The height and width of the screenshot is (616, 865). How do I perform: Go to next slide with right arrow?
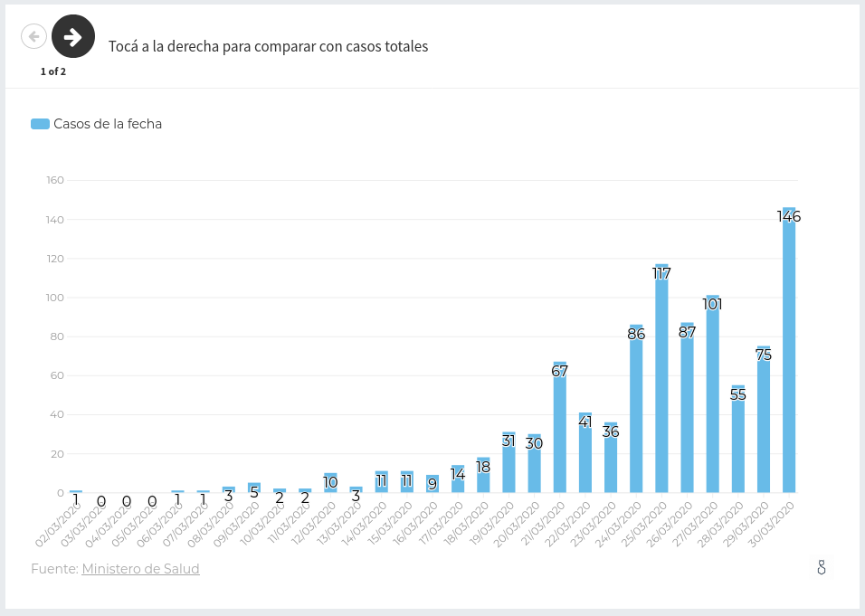point(72,36)
